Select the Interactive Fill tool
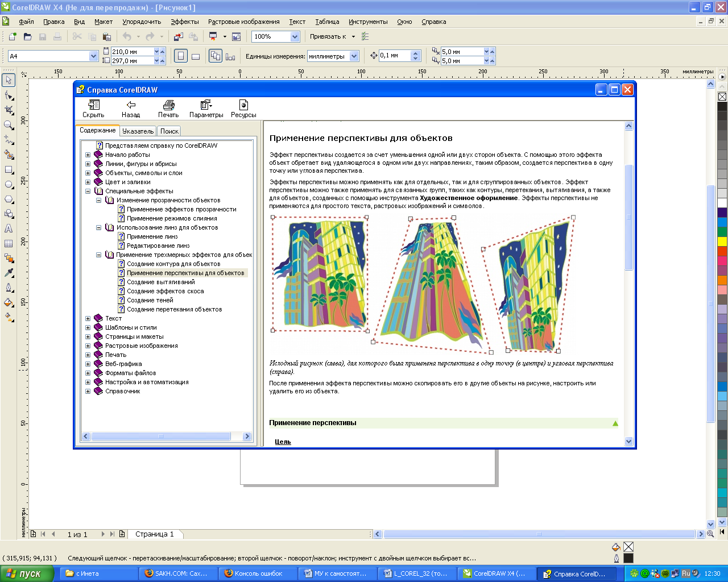Screen dimensions: 728x582 pos(9,317)
